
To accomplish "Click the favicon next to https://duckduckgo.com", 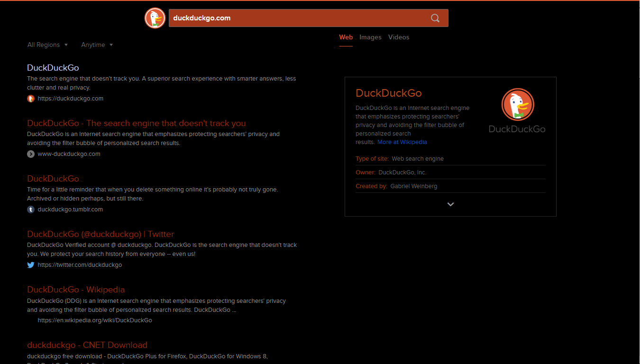I will 31,99.
